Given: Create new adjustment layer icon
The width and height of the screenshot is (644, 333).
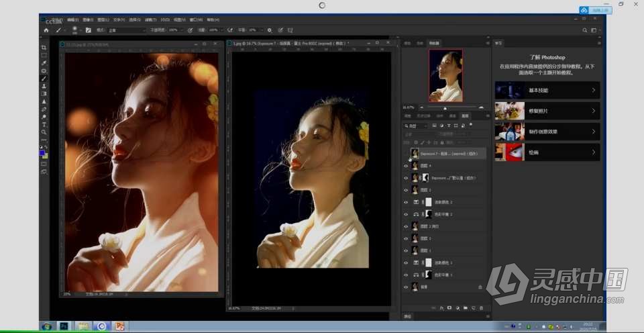Looking at the screenshot, I should (458, 308).
